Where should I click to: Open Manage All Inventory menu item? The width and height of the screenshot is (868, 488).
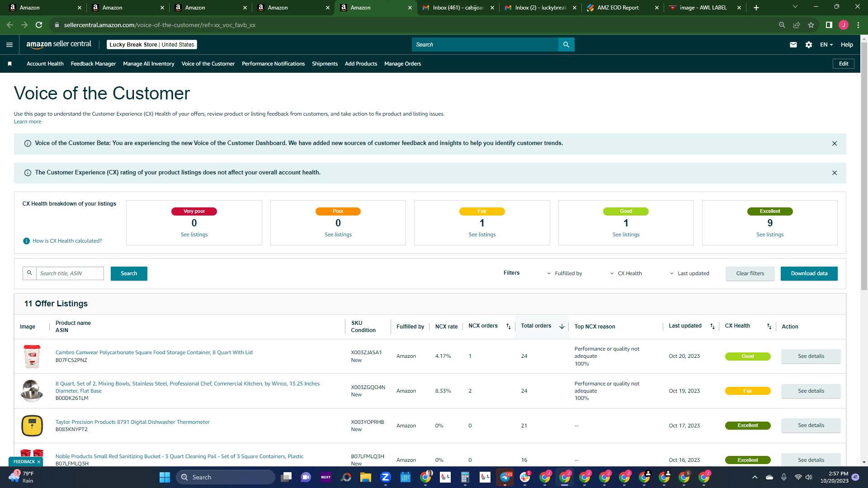(149, 64)
